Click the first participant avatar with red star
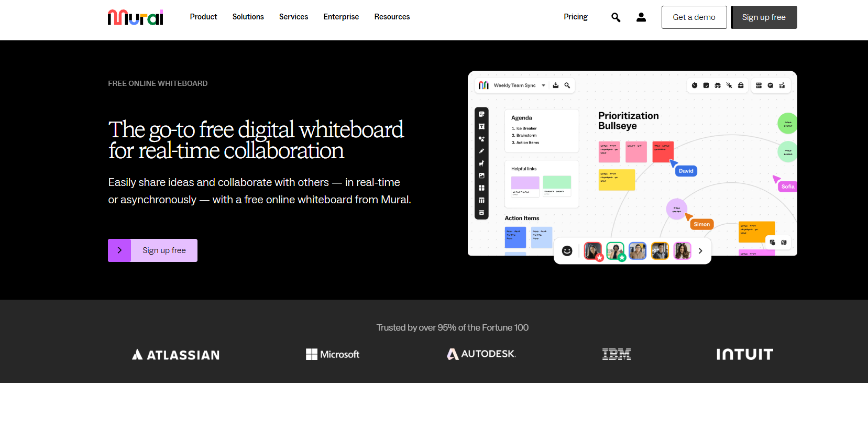 (x=593, y=251)
